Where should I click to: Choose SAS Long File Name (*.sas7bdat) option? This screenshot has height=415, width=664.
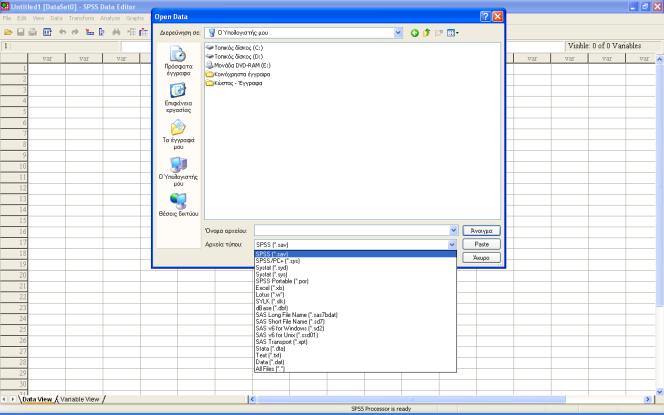[x=355, y=315]
